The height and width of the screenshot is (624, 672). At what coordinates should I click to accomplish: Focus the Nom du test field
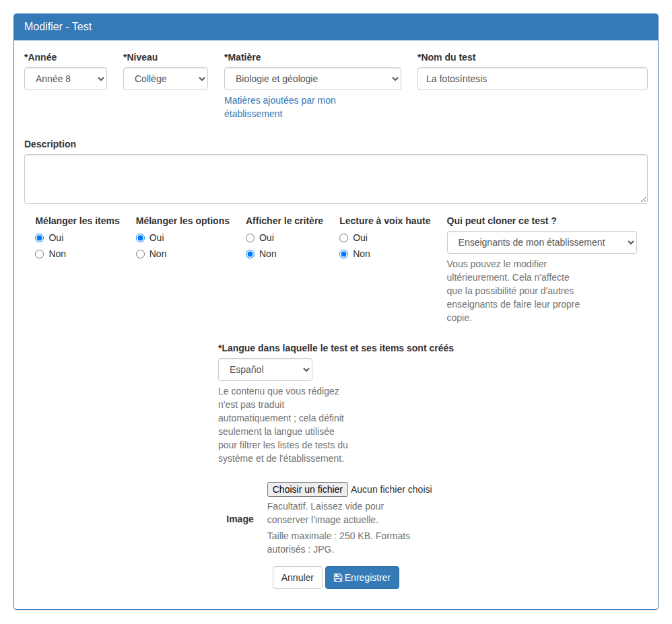tap(533, 79)
